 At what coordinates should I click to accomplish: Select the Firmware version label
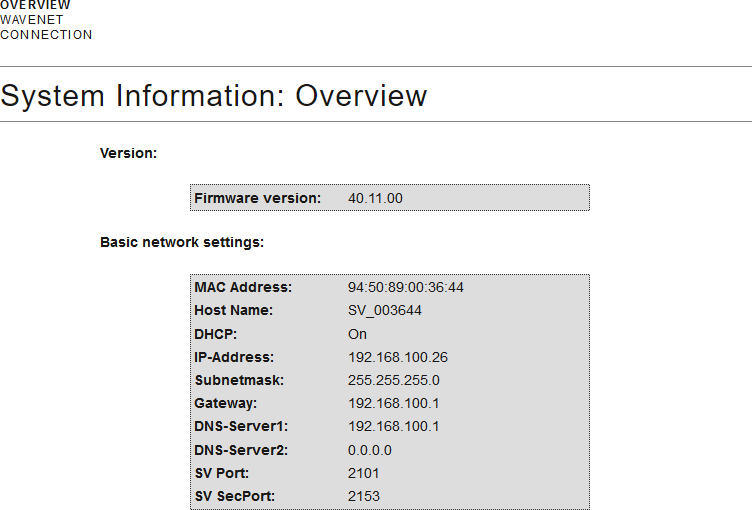tap(257, 198)
